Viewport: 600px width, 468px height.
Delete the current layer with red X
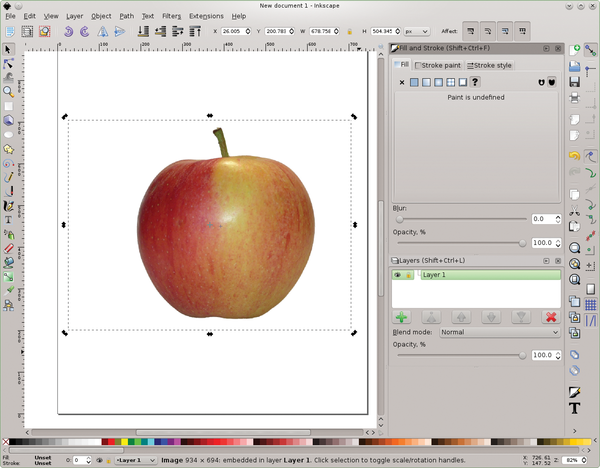549,317
